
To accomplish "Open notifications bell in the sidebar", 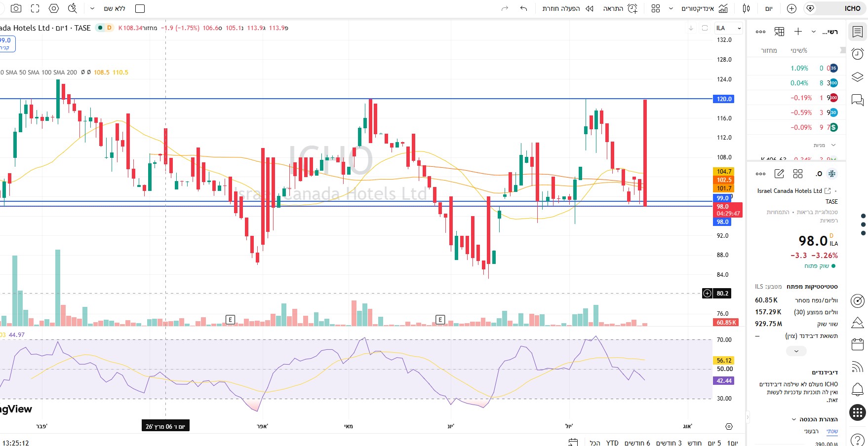I will tap(858, 389).
